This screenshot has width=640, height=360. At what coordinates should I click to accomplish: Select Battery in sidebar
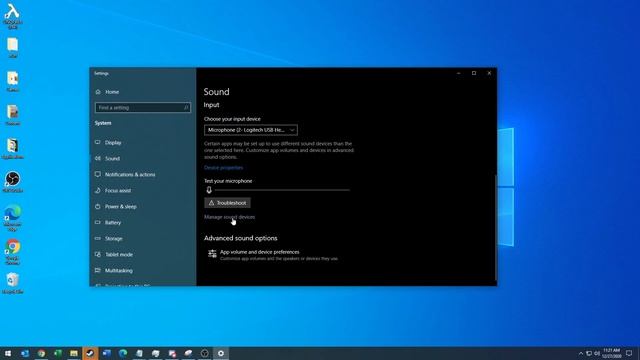(x=113, y=222)
